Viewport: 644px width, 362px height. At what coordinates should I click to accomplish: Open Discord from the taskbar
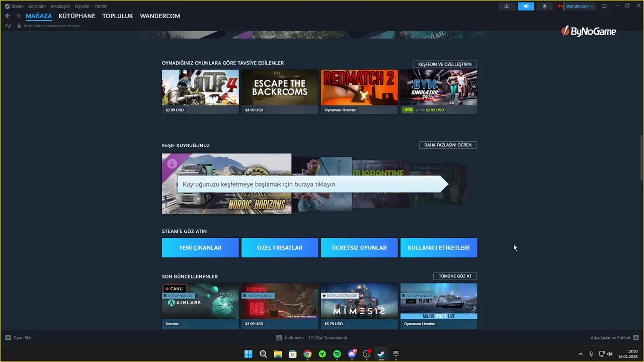pos(352,354)
